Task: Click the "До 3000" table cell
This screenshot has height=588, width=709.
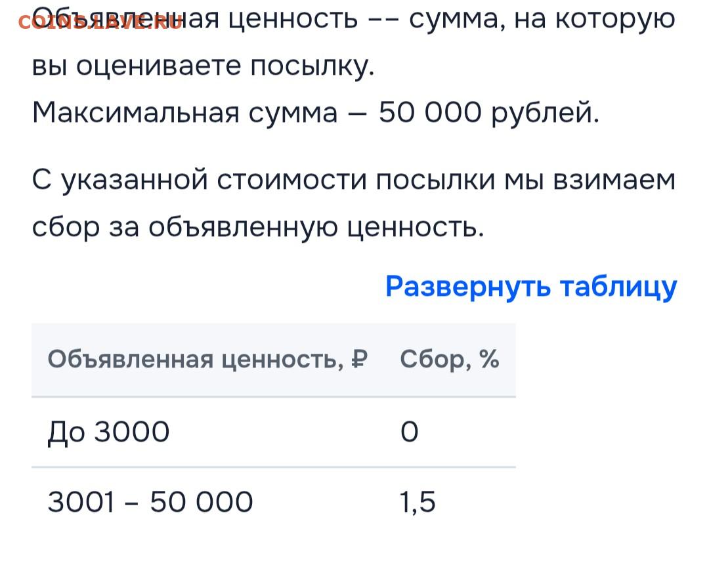Action: [109, 432]
